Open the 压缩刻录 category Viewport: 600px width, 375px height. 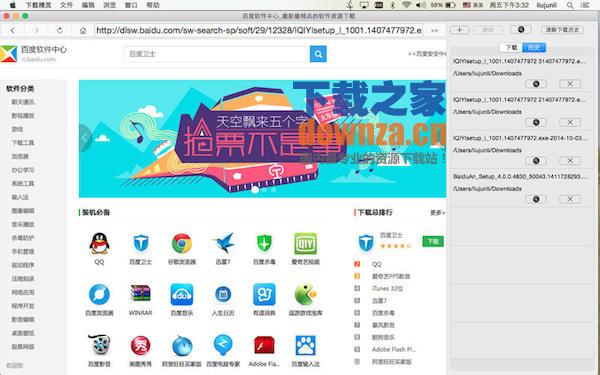[x=23, y=279]
